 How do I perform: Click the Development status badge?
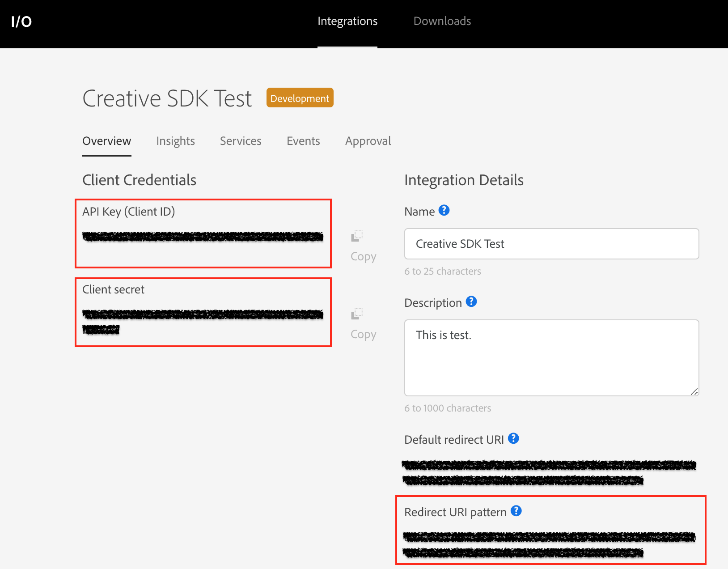pyautogui.click(x=300, y=98)
